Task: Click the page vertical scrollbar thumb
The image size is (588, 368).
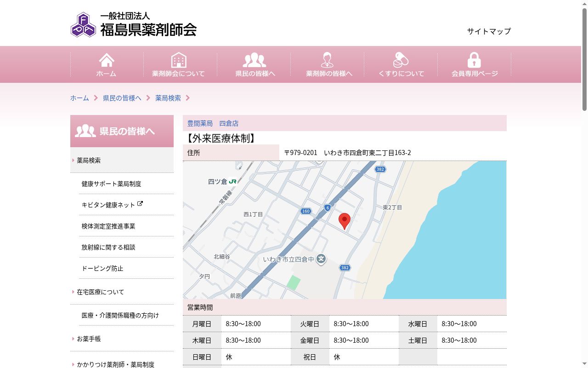Action: (584, 59)
